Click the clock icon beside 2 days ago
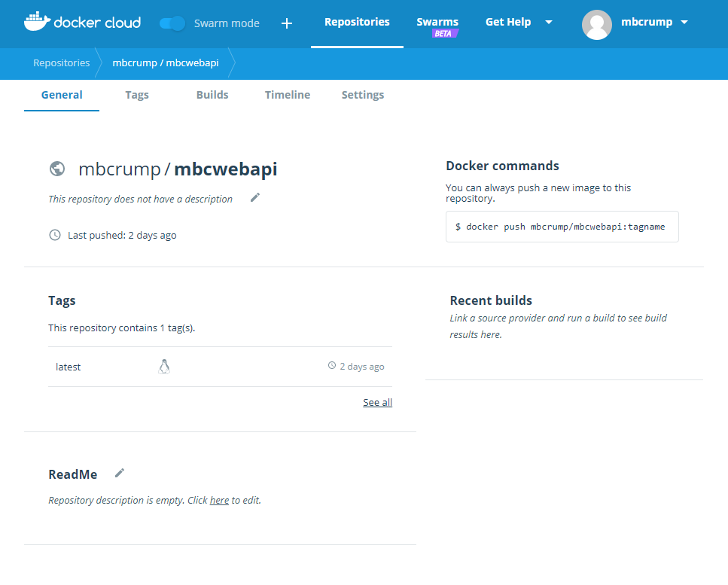Viewport: 728px width, 585px height. (x=332, y=366)
